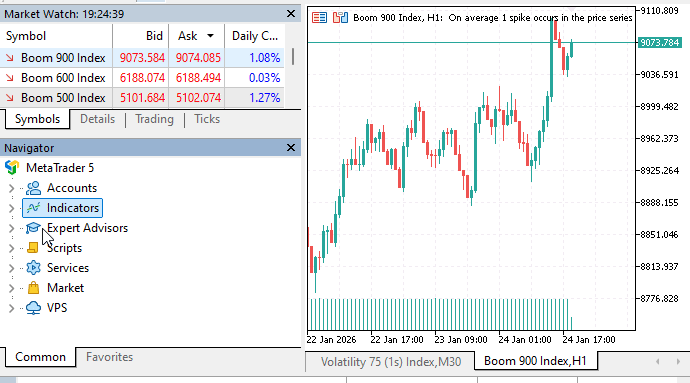The image size is (690, 383).
Task: Expand the VPS tree node
Action: [11, 308]
